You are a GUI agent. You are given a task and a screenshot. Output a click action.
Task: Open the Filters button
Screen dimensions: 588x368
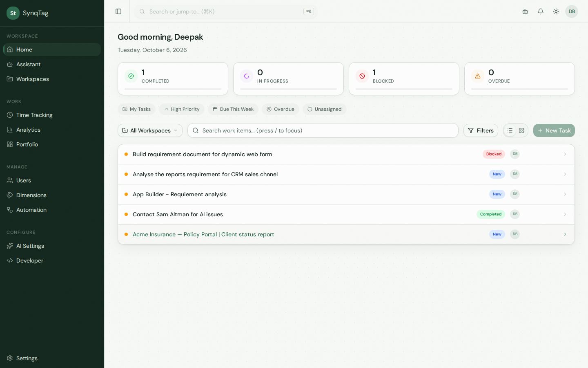click(481, 130)
